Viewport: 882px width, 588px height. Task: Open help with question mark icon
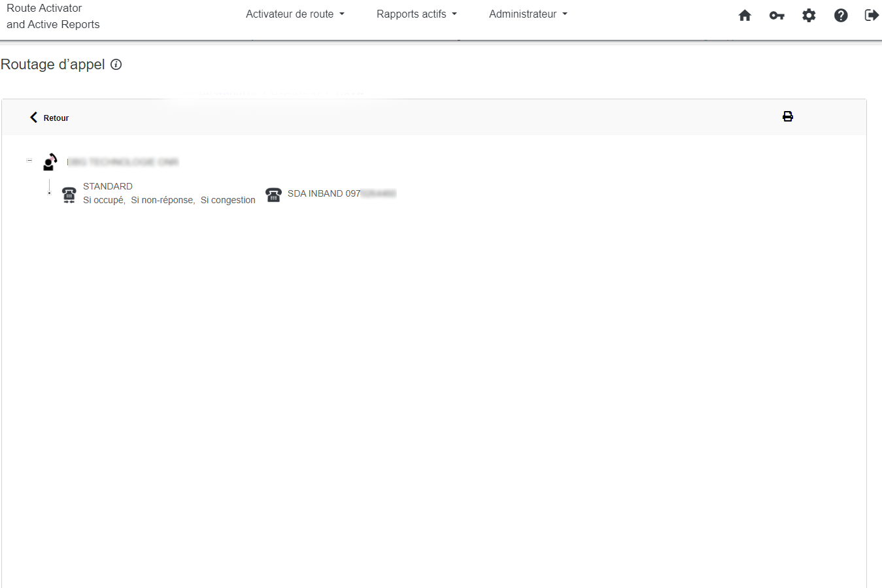tap(841, 16)
